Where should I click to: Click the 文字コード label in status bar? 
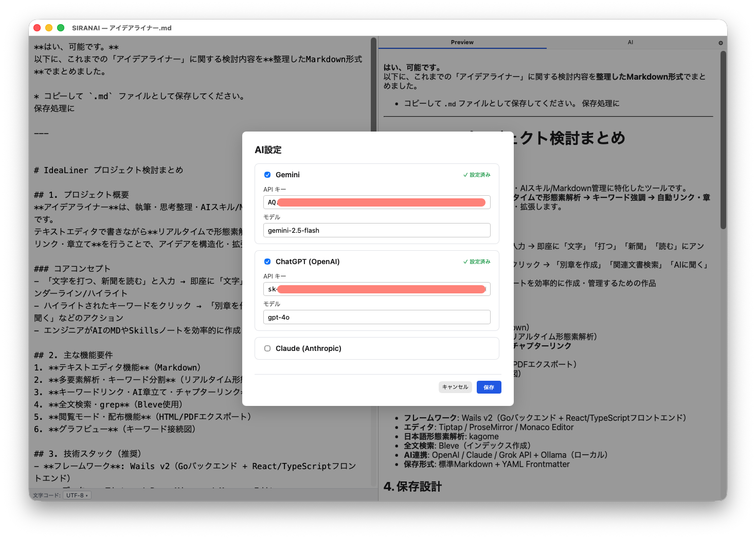[x=47, y=495]
